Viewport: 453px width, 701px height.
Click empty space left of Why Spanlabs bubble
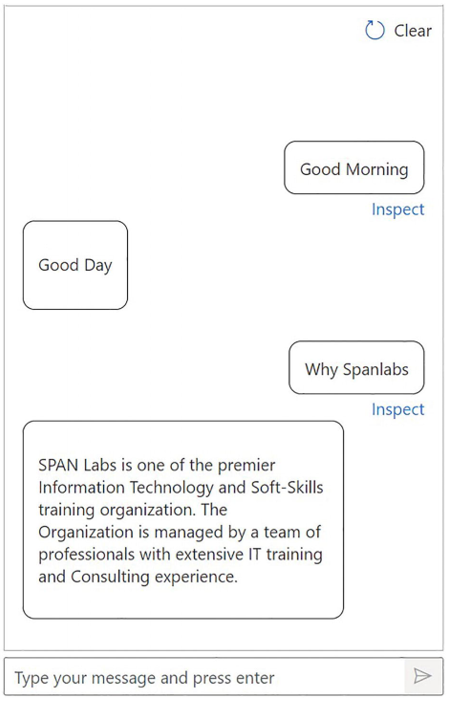click(148, 367)
